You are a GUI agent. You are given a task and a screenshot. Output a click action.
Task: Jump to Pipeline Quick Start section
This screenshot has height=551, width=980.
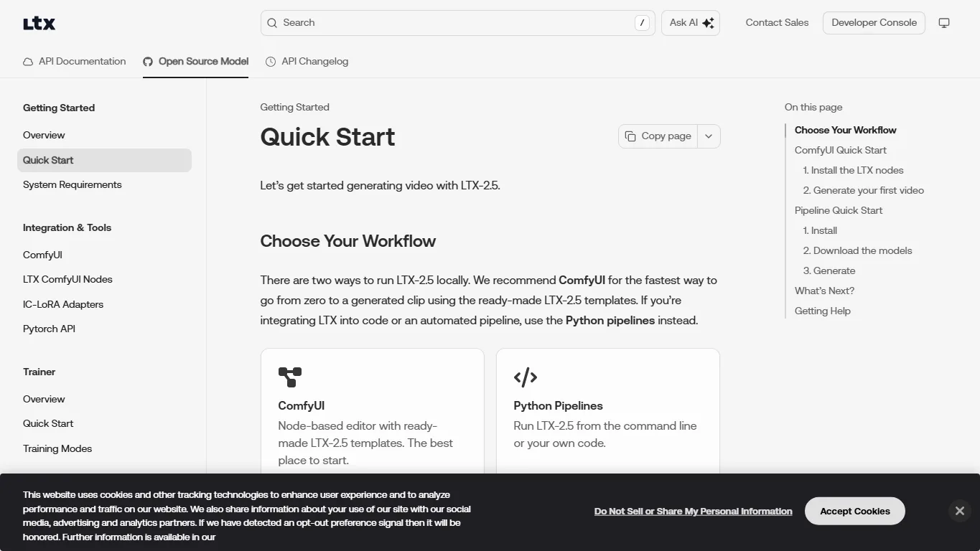click(839, 210)
